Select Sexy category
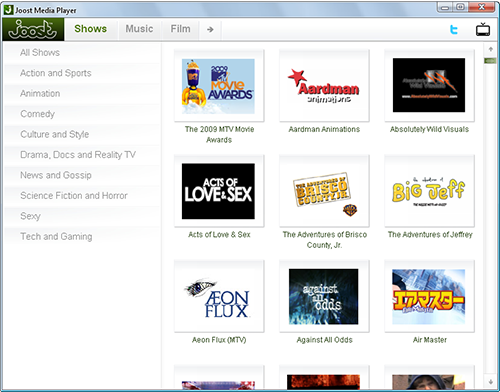500x392 pixels. [x=82, y=216]
